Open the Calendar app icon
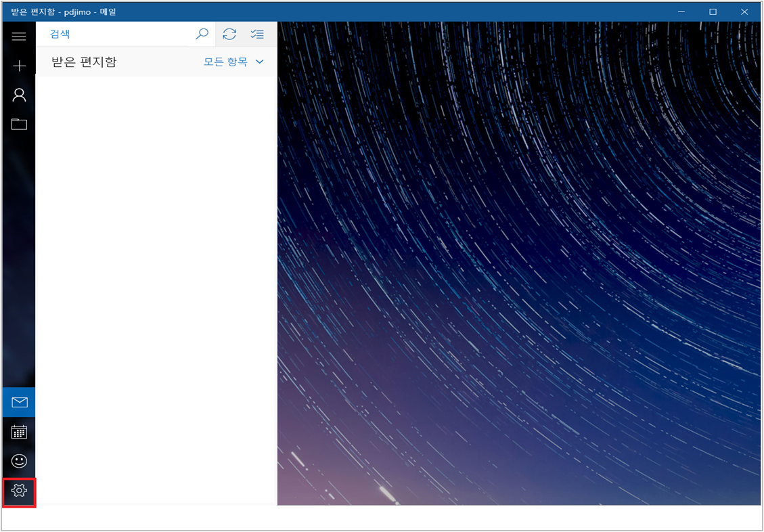The image size is (764, 532). (x=19, y=432)
